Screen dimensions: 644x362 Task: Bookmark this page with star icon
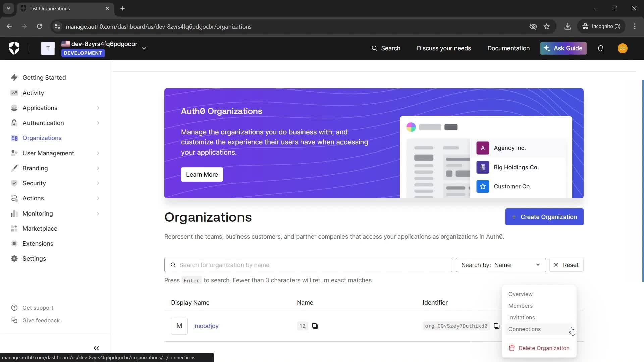[x=547, y=26]
